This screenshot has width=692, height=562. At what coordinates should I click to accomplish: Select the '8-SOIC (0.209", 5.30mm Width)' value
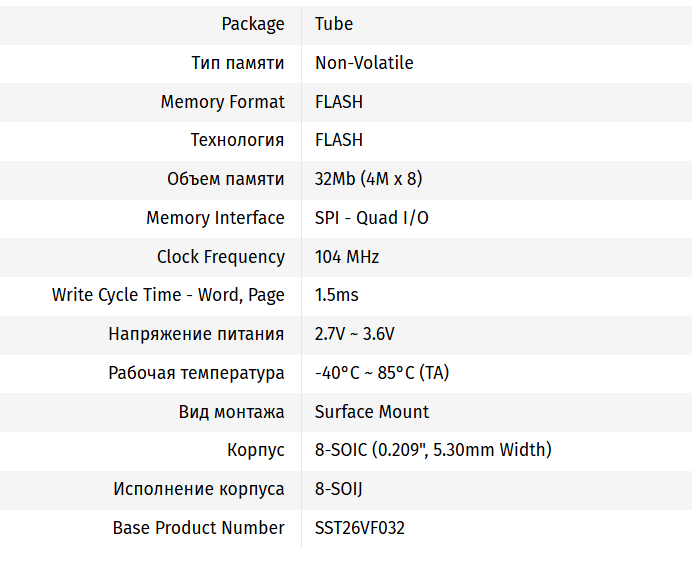433,450
